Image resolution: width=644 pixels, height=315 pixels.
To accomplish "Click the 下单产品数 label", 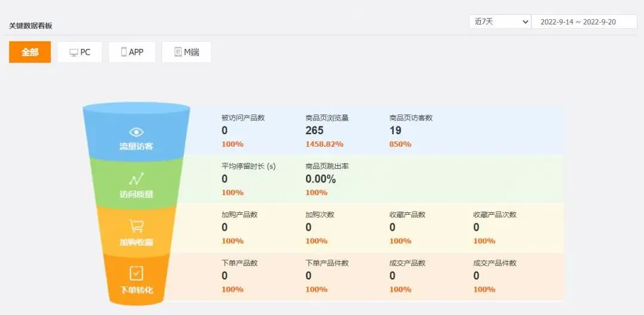I will pyautogui.click(x=240, y=263).
